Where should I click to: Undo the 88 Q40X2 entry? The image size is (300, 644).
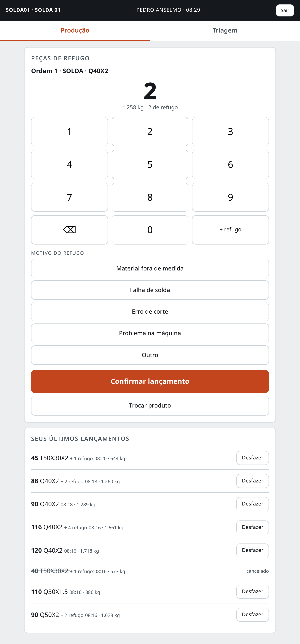coord(252,481)
